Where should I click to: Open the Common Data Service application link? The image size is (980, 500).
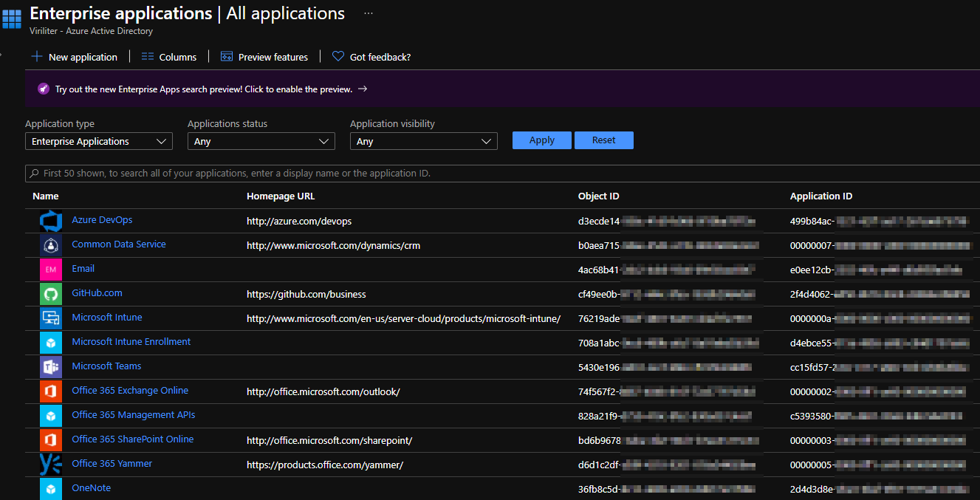119,244
